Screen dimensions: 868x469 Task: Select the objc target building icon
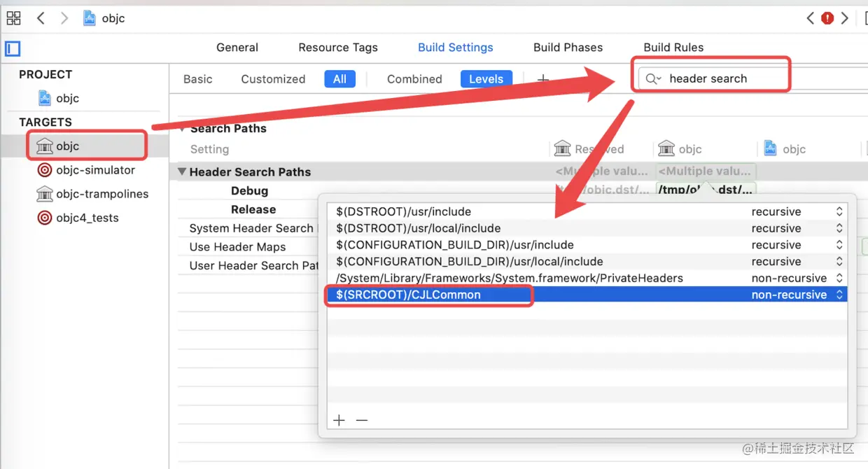[x=45, y=146]
